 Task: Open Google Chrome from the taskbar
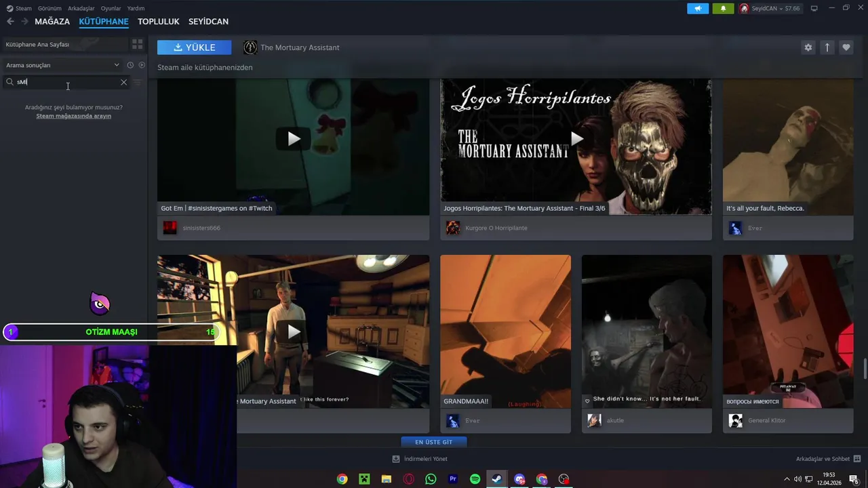(x=342, y=479)
